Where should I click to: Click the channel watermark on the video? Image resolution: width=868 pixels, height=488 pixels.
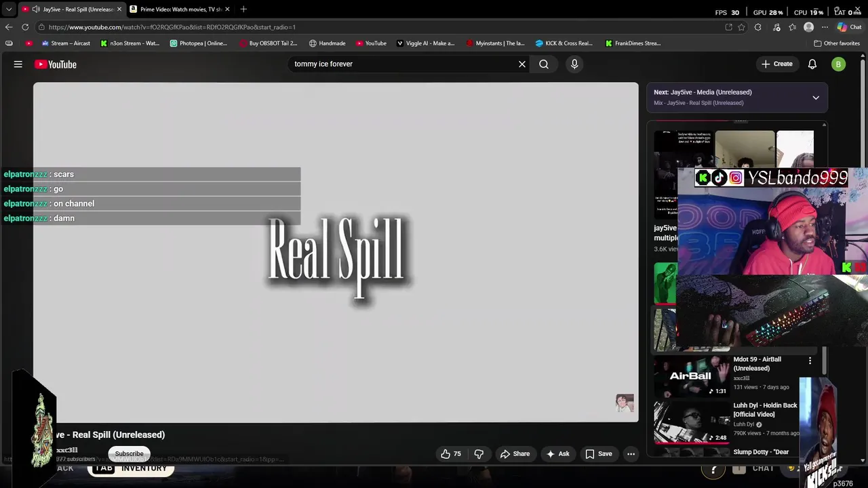(x=625, y=403)
